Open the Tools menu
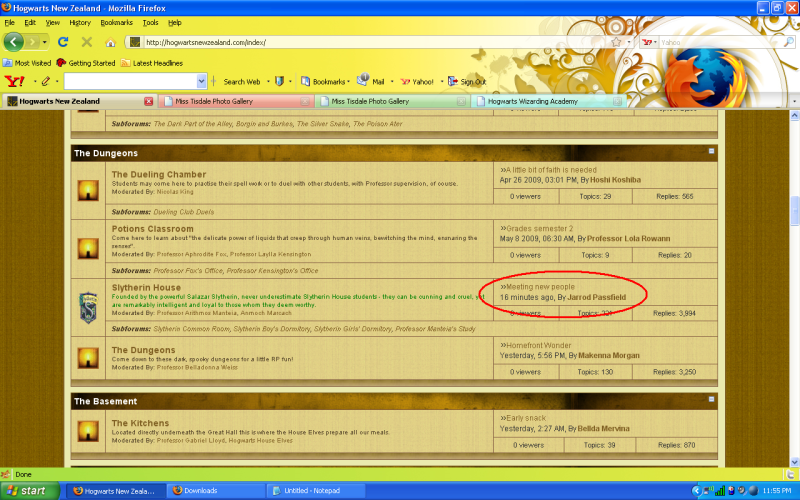800x500 pixels. (150, 22)
